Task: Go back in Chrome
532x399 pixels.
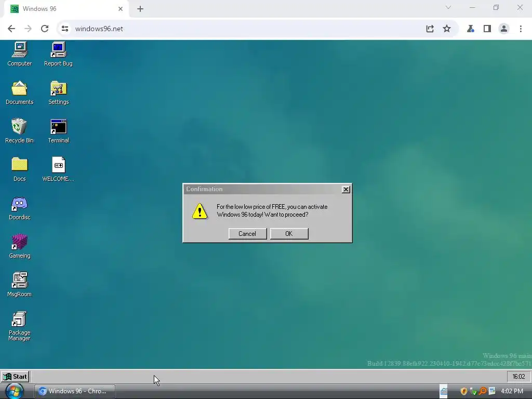Action: pos(11,29)
